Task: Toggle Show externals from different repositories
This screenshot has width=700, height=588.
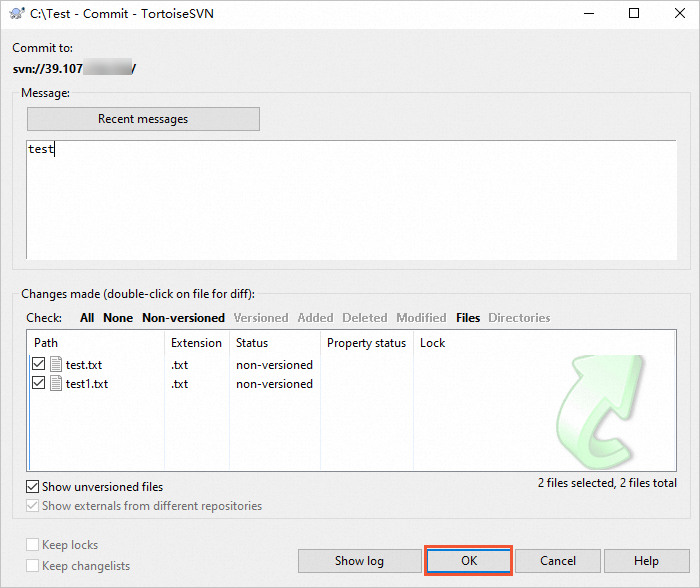Action: [x=32, y=505]
